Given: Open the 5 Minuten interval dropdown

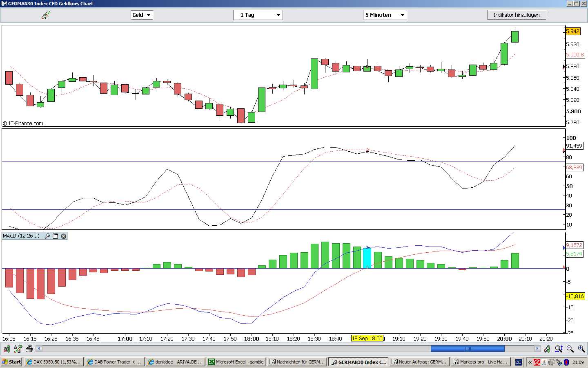Looking at the screenshot, I should tap(385, 15).
